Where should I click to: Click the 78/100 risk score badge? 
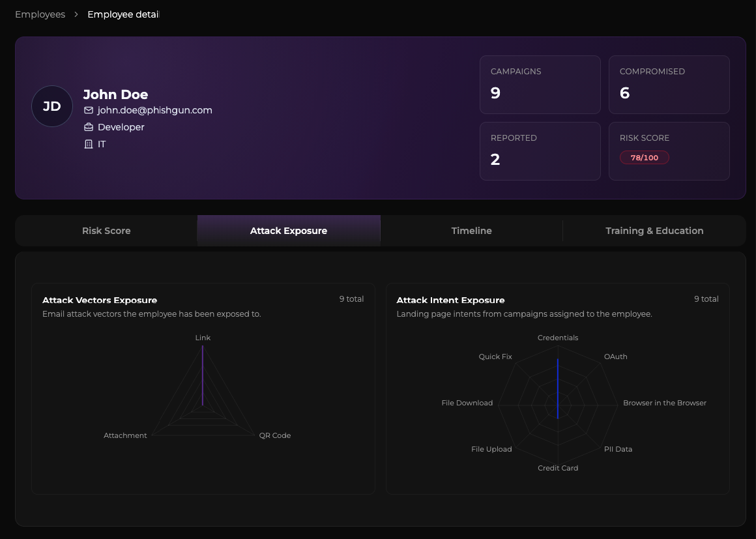click(x=644, y=158)
